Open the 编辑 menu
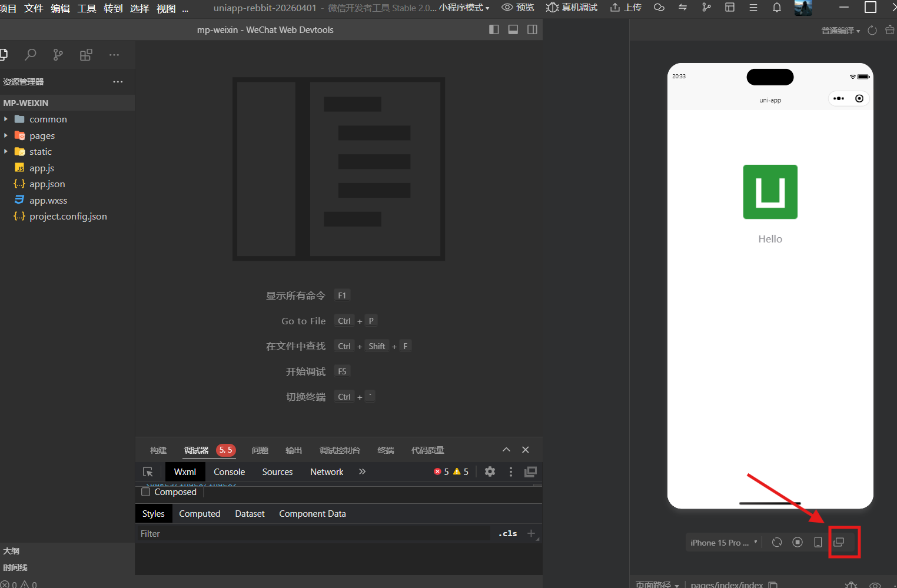The image size is (897, 588). (x=60, y=8)
